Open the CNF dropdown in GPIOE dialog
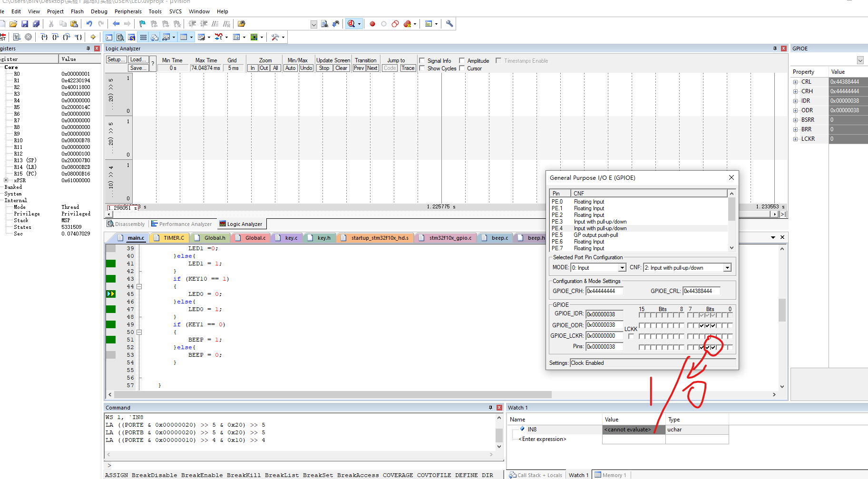This screenshot has width=868, height=479. click(x=727, y=268)
